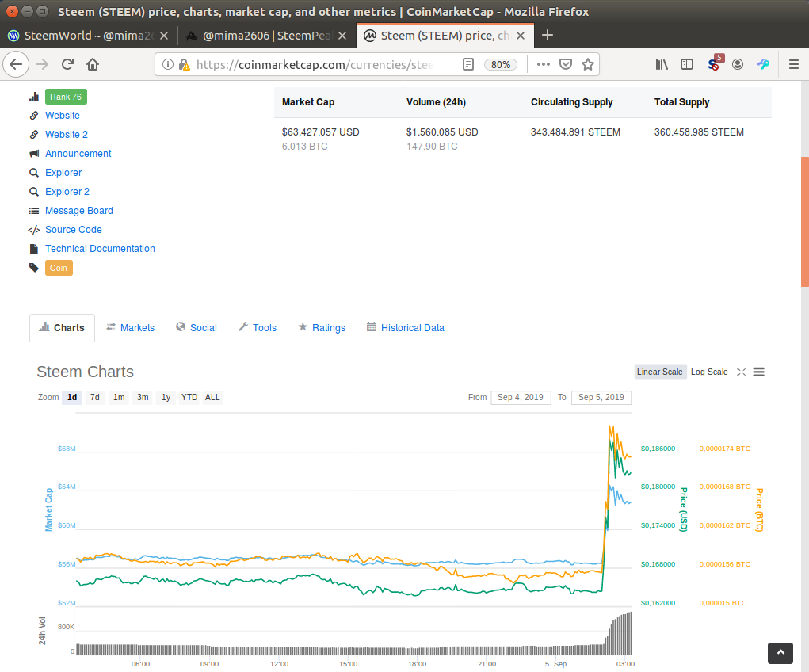
Task: Switch chart to Log Scale
Action: point(709,372)
